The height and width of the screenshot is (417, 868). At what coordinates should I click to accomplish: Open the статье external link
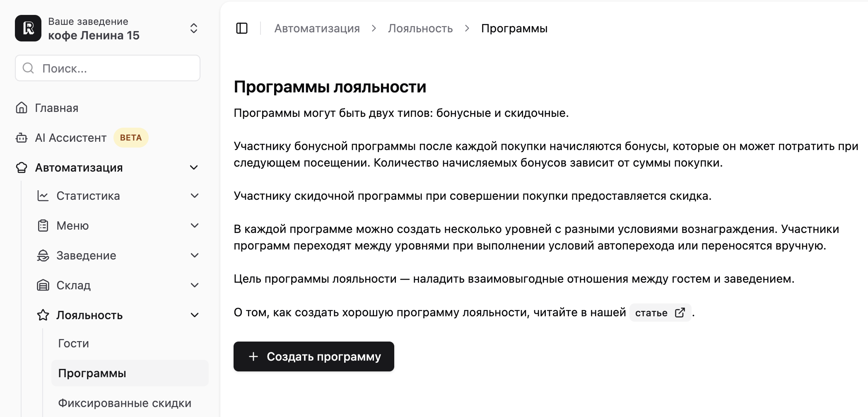(660, 313)
